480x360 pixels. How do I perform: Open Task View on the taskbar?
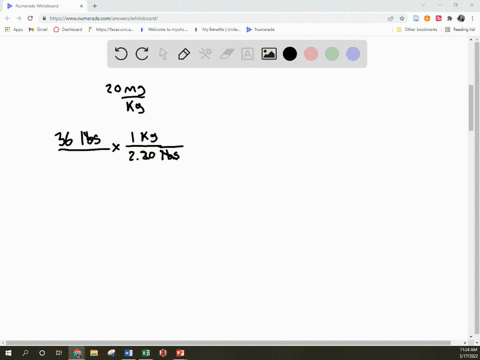pos(59,353)
